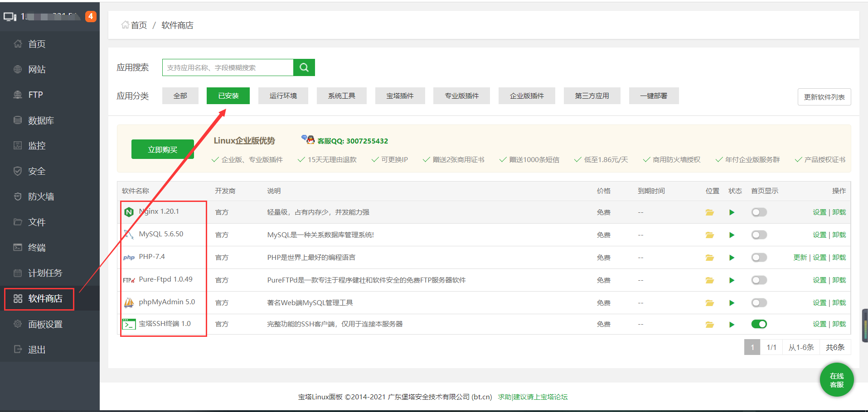Click the 立即购买 button

163,149
